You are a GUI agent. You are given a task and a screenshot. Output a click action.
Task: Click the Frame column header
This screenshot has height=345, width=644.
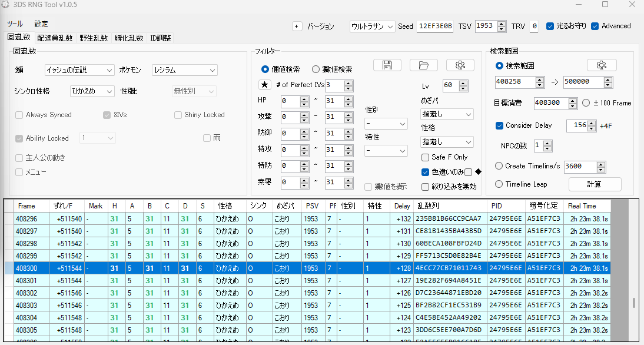point(32,206)
